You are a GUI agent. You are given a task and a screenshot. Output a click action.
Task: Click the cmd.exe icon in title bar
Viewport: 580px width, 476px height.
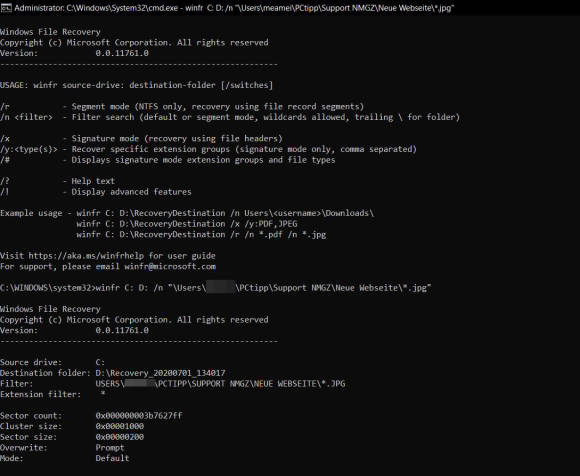[x=6, y=7]
